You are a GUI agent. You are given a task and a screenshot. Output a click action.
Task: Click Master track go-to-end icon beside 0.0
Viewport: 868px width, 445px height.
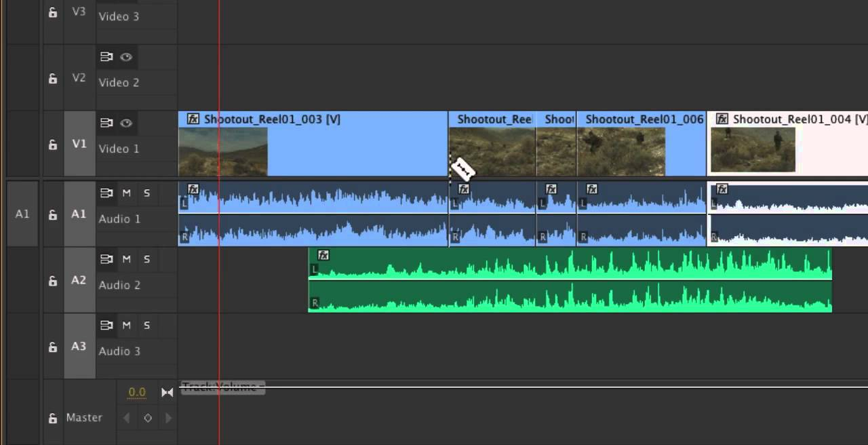pos(167,392)
